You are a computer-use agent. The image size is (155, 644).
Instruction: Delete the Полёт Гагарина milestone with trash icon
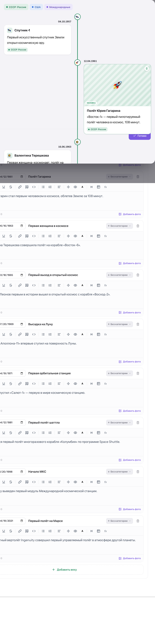coord(138,177)
